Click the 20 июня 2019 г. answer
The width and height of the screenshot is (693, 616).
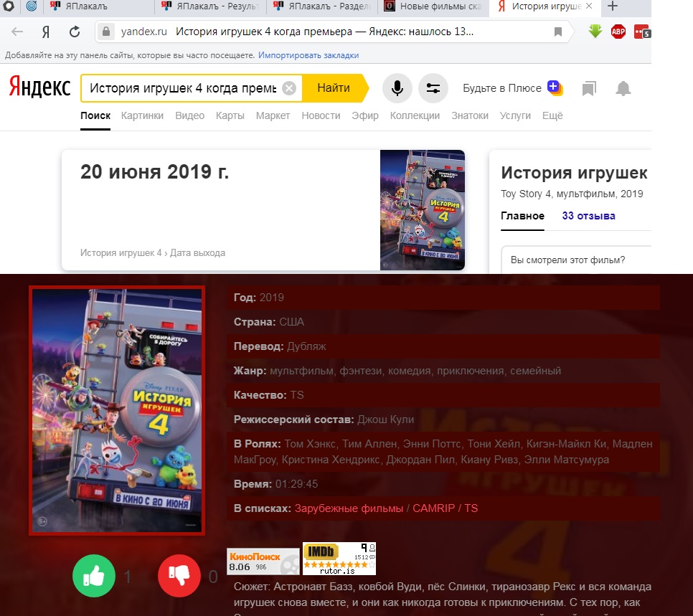[154, 172]
